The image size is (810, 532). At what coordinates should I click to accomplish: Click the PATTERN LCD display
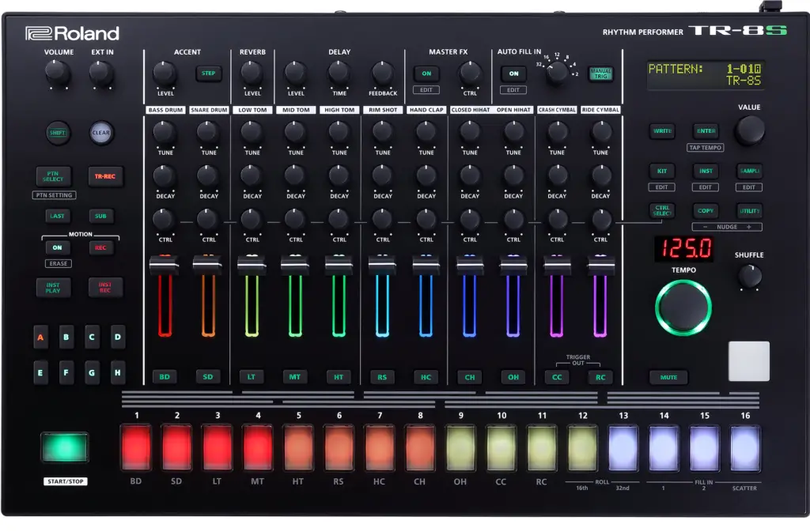(706, 75)
